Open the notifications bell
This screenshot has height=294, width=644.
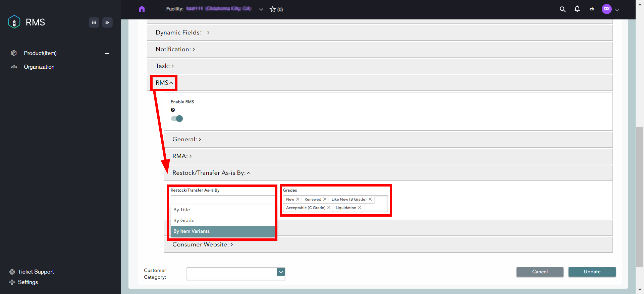pyautogui.click(x=577, y=9)
